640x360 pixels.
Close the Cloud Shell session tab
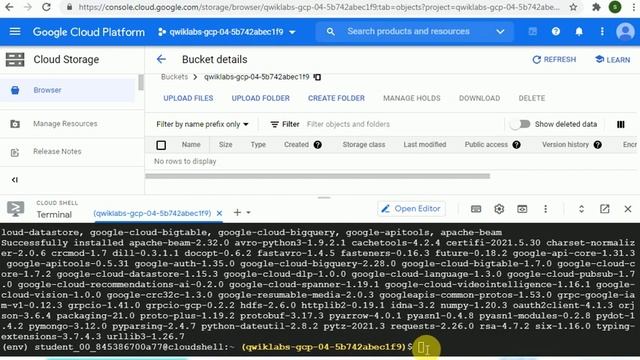tap(219, 213)
